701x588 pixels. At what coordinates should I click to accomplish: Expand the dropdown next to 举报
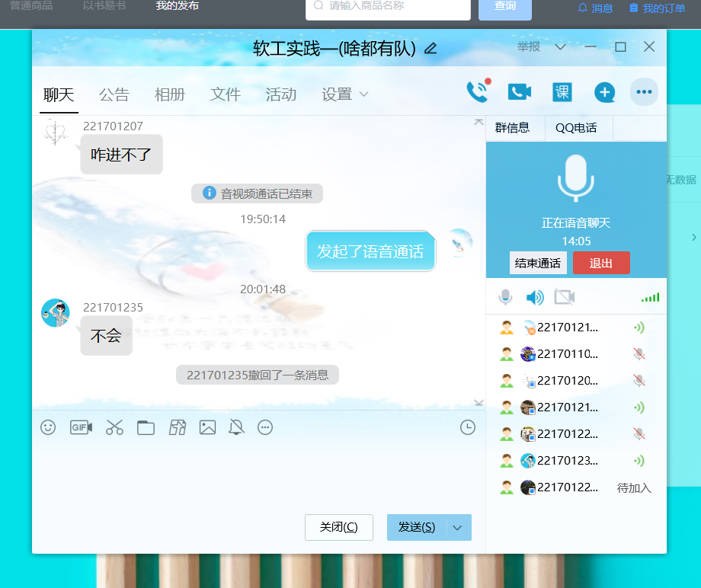560,46
